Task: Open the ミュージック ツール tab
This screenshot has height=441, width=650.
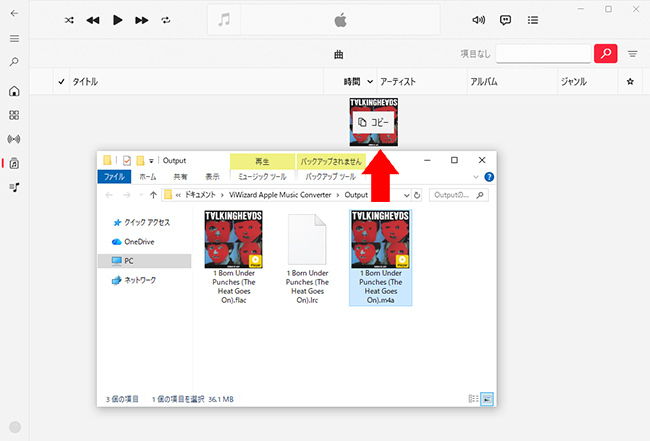Action: (x=262, y=177)
